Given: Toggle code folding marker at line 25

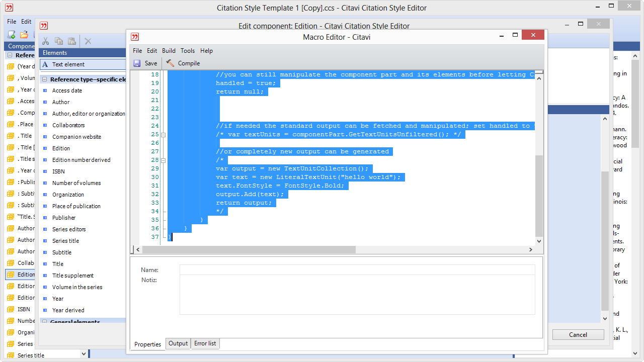Looking at the screenshot, I should pyautogui.click(x=163, y=135).
